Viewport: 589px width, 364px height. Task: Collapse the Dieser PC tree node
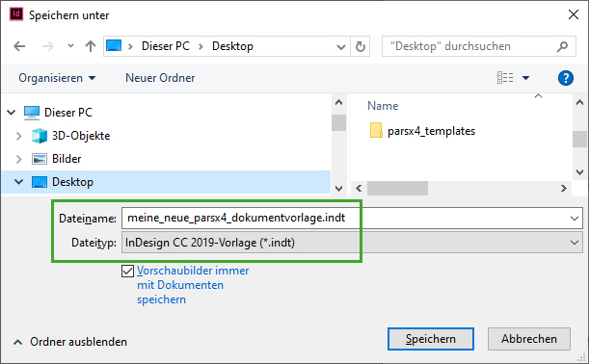pos(12,113)
